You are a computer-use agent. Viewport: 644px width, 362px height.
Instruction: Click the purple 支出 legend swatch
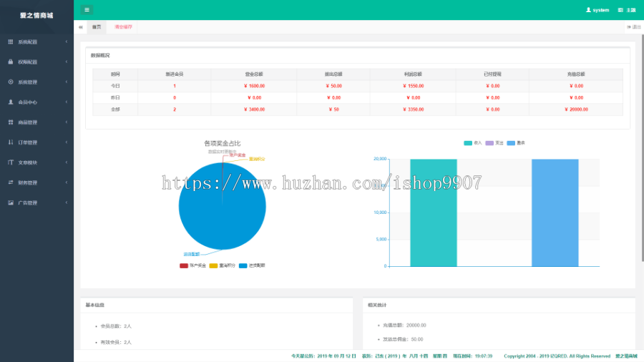coord(489,143)
